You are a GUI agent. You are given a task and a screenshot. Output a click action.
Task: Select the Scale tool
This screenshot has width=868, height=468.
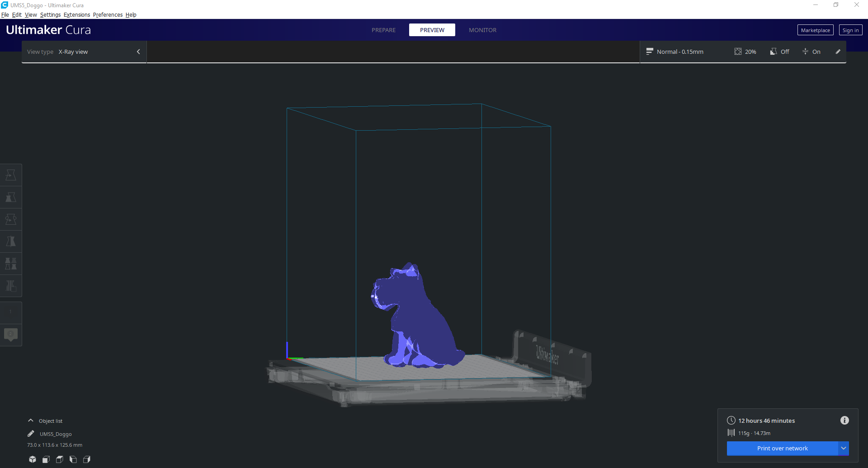coord(11,197)
